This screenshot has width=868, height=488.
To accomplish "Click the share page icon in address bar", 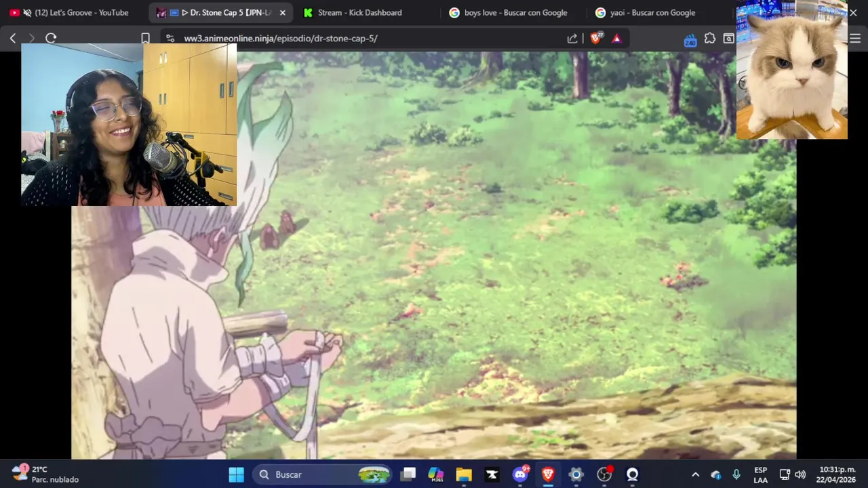I will [x=572, y=38].
